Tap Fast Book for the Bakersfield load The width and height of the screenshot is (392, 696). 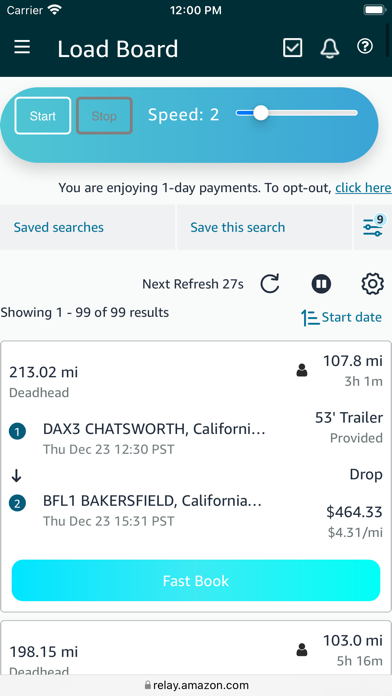tap(196, 580)
